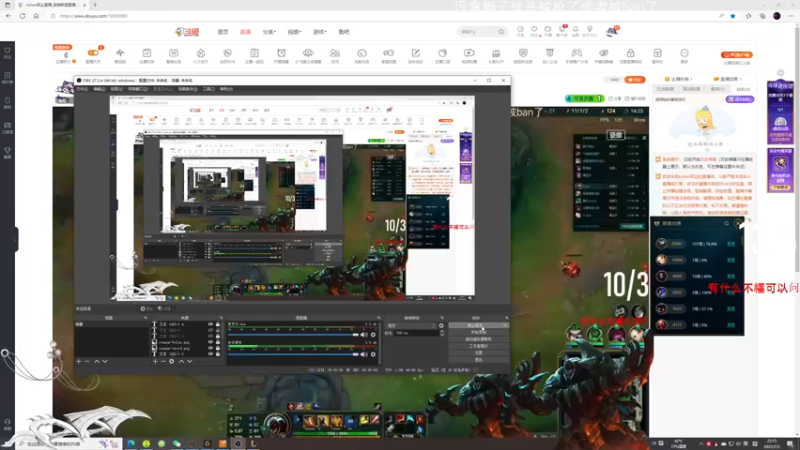Add source with plus in OBS Sources panel
800x450 pixels.
click(155, 361)
